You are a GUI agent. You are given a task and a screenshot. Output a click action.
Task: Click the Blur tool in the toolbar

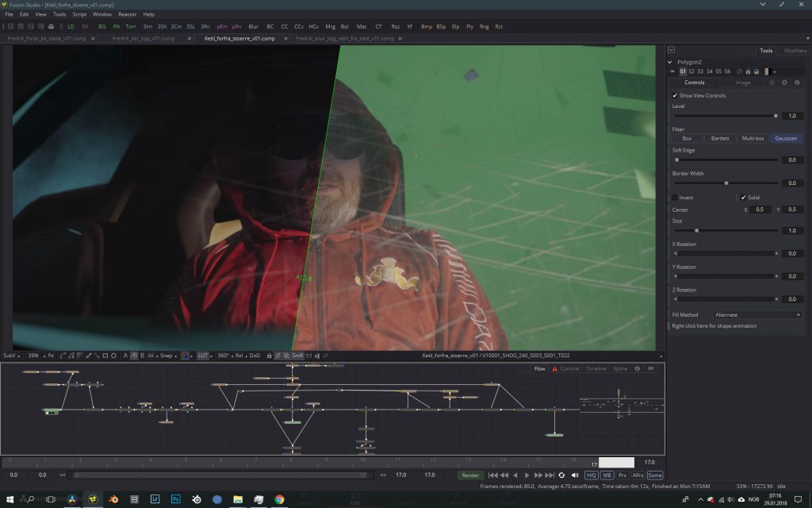tap(254, 26)
